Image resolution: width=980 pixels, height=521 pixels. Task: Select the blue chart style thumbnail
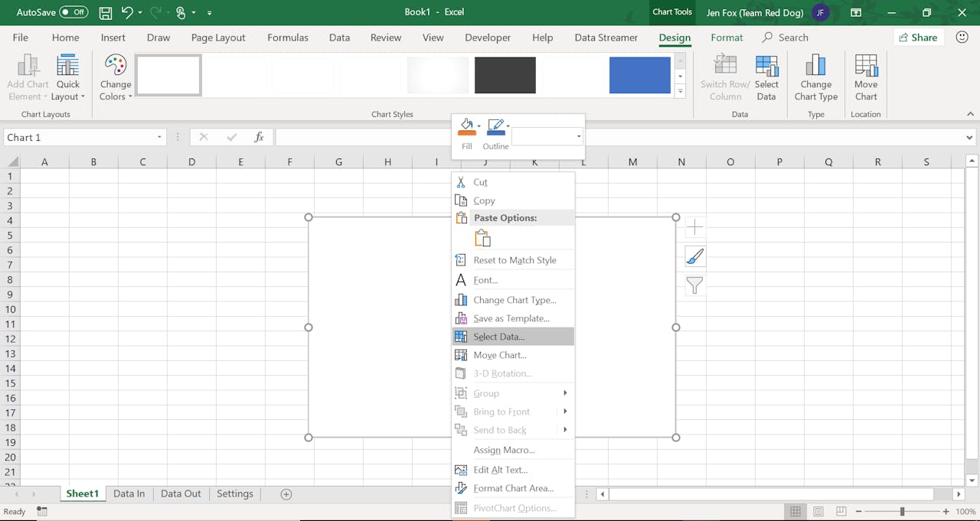pos(639,75)
